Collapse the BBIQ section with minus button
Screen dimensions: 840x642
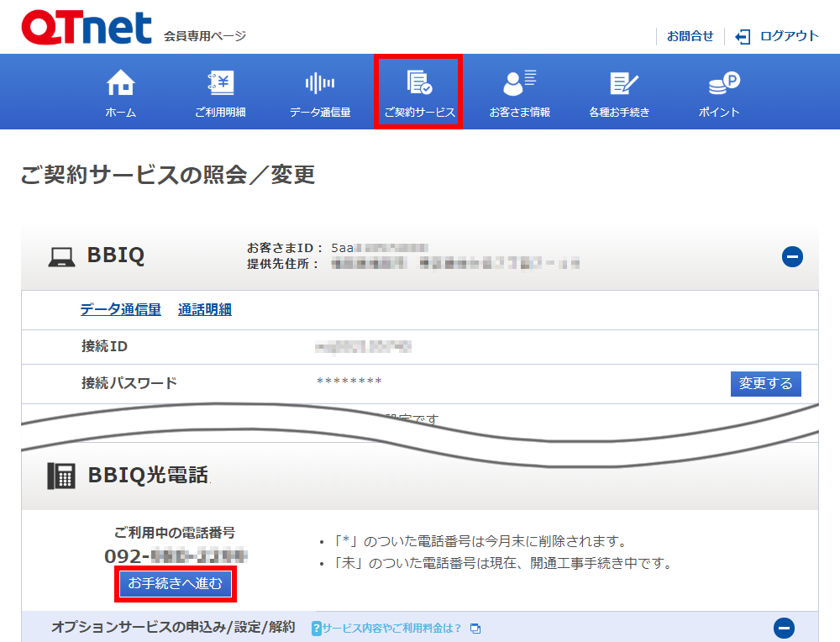point(792,256)
